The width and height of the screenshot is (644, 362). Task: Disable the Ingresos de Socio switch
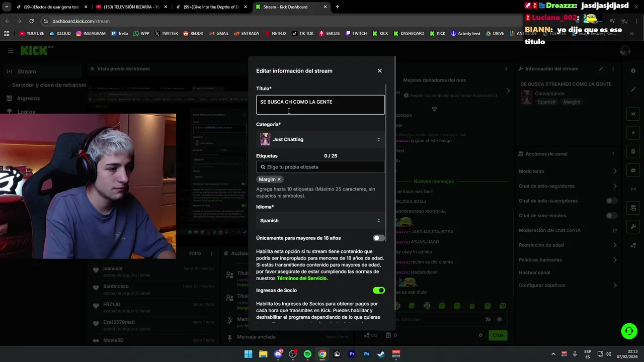[379, 290]
